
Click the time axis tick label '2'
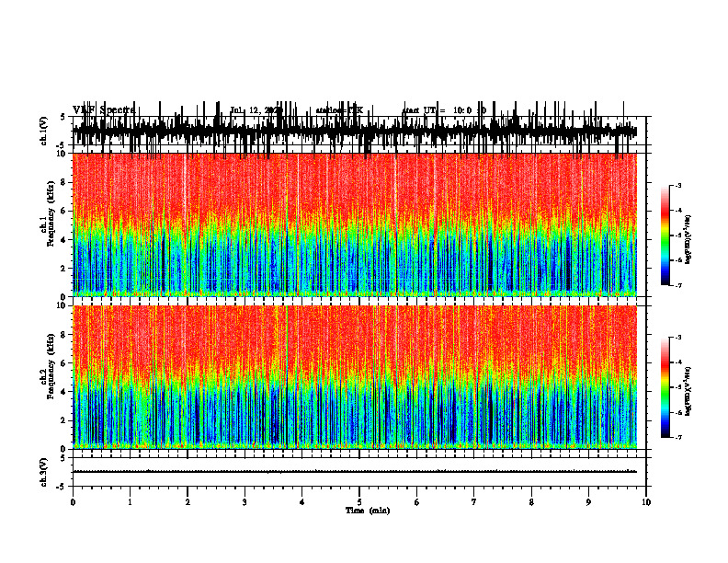[188, 502]
